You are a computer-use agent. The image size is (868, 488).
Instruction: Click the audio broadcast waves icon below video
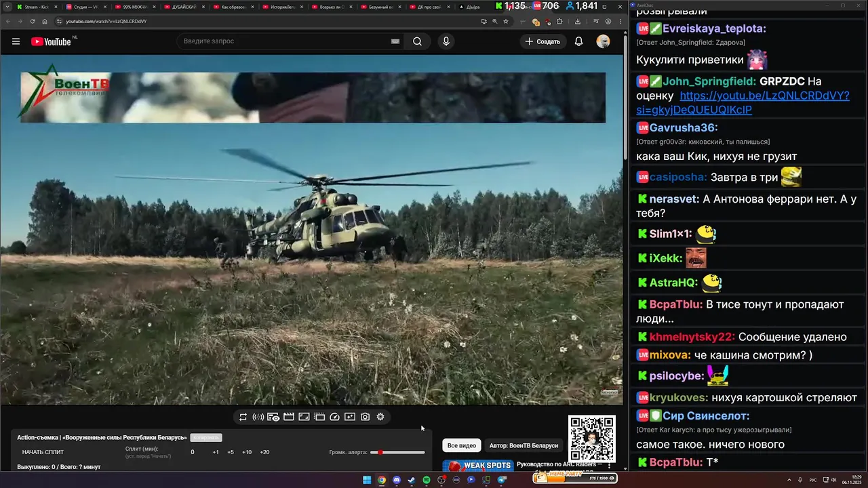pos(258,417)
